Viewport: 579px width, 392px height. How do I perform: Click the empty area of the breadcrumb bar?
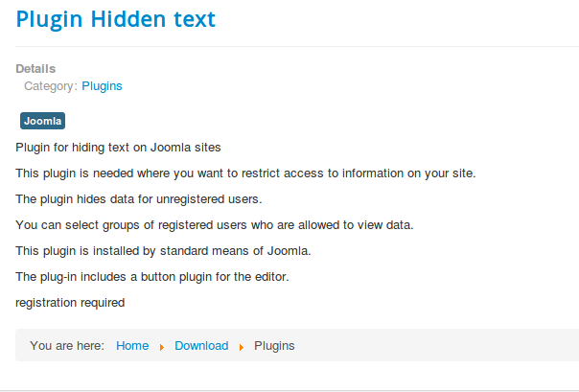pos(436,345)
